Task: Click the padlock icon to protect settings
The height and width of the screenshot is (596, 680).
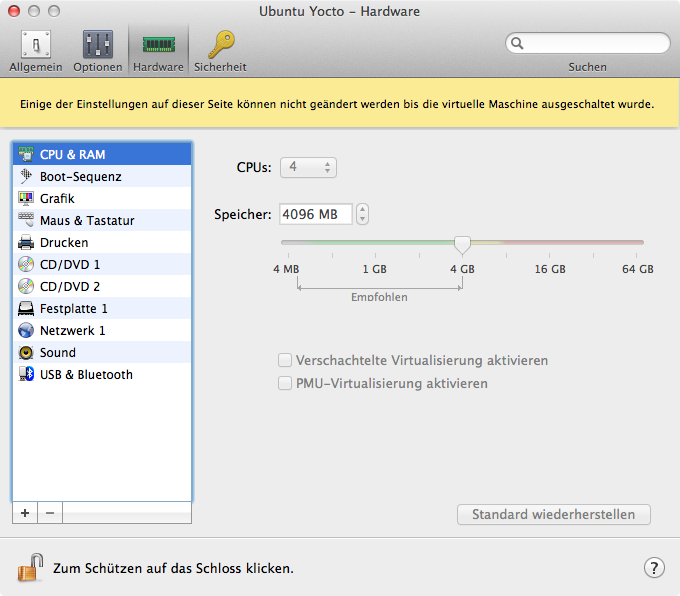Action: 30,567
